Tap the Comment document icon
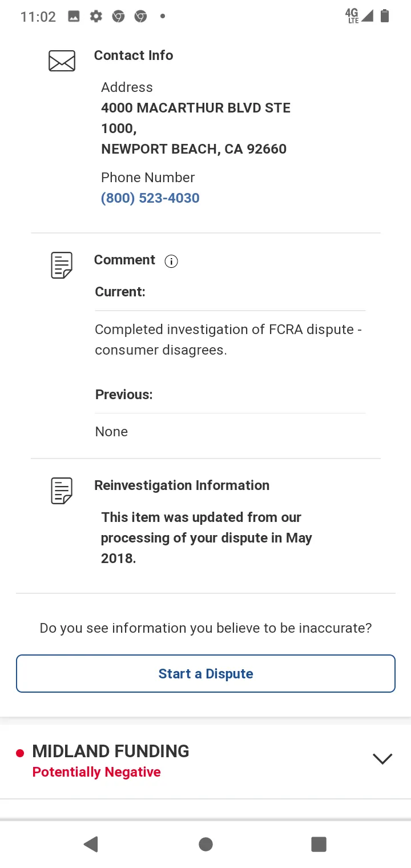Viewport: 411px width, 868px height. point(62,265)
